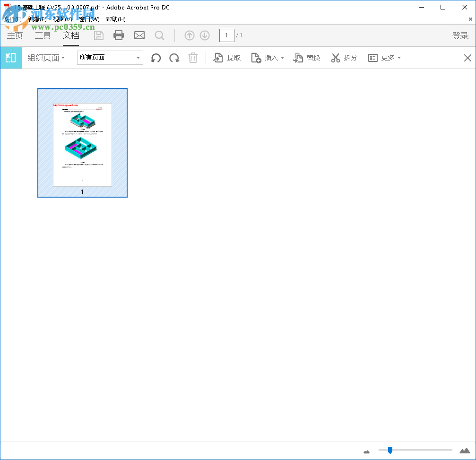Click the organize pages panel icon
The width and height of the screenshot is (476, 460).
pos(10,58)
